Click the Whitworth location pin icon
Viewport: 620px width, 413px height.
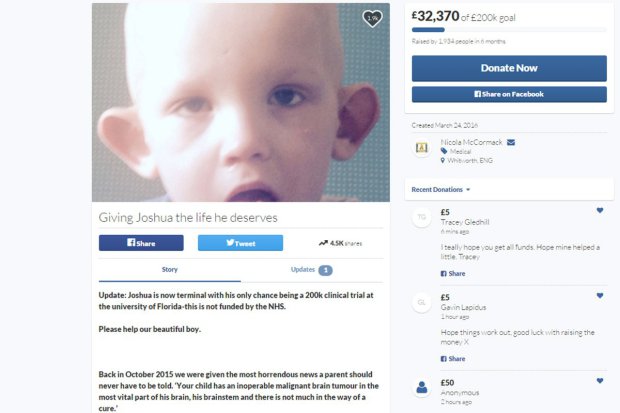(443, 160)
